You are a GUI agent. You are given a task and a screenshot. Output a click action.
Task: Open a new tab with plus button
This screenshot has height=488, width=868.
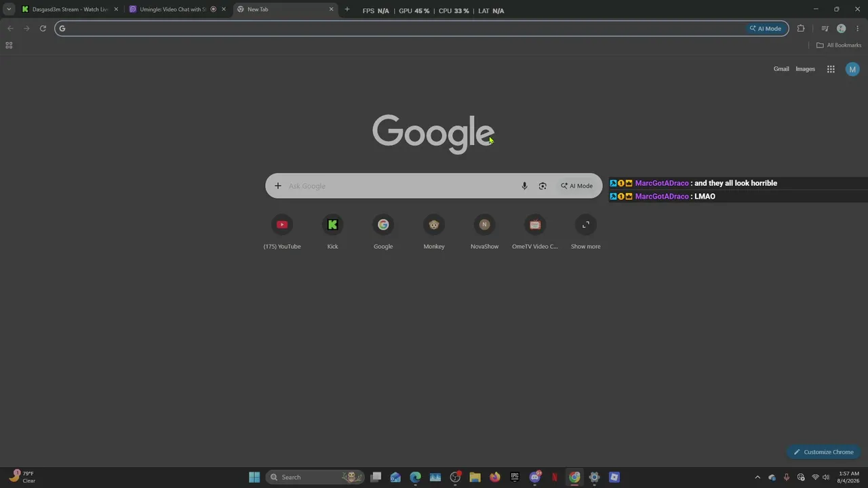(347, 9)
